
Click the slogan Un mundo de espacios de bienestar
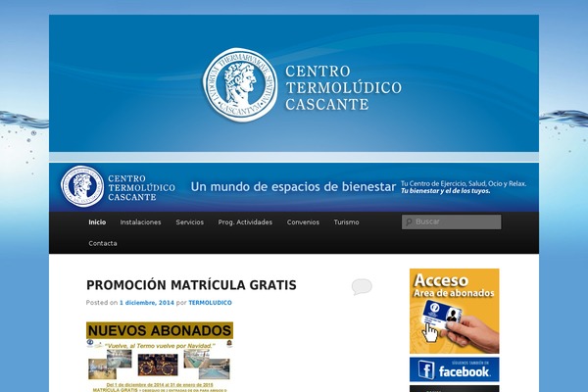[x=293, y=186]
